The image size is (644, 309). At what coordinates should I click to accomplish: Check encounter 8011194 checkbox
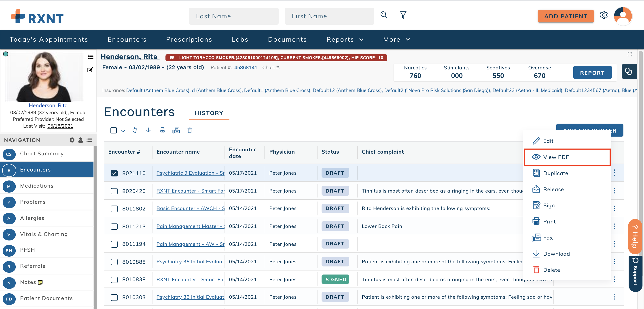[x=114, y=244]
